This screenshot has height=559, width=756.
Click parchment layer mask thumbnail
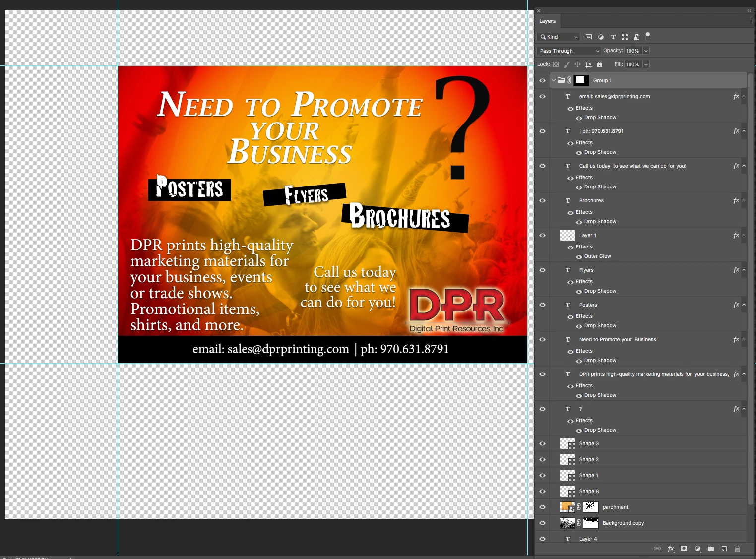click(x=591, y=507)
